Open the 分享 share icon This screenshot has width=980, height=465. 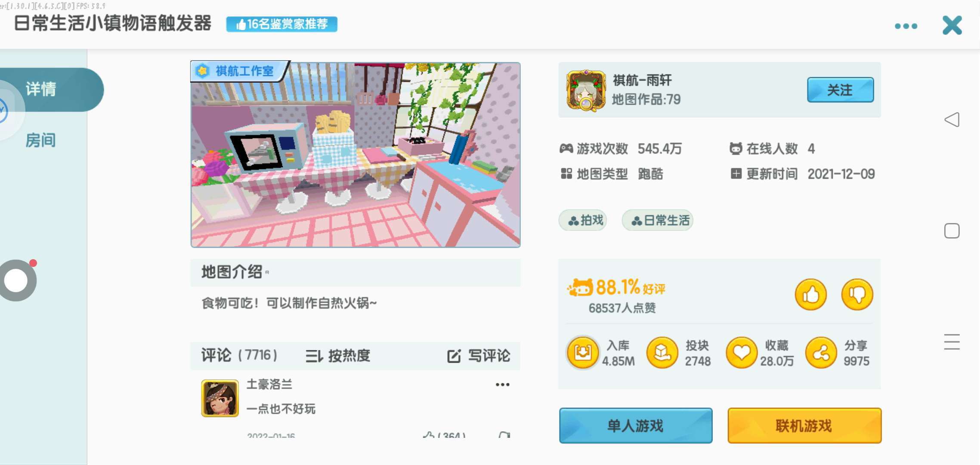pos(821,353)
